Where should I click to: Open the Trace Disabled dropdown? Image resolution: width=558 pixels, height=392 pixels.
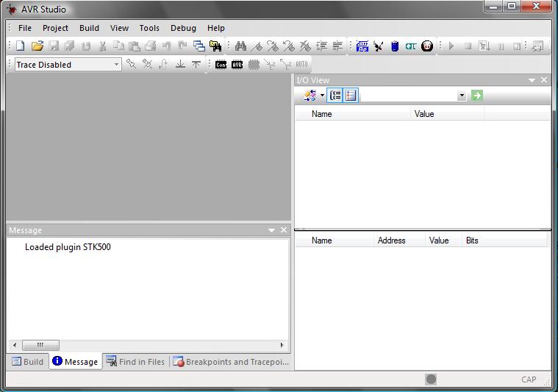pyautogui.click(x=116, y=65)
